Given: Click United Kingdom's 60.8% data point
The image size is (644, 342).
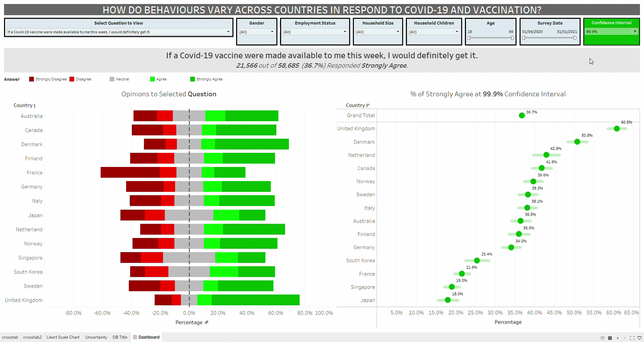Looking at the screenshot, I should [x=616, y=129].
